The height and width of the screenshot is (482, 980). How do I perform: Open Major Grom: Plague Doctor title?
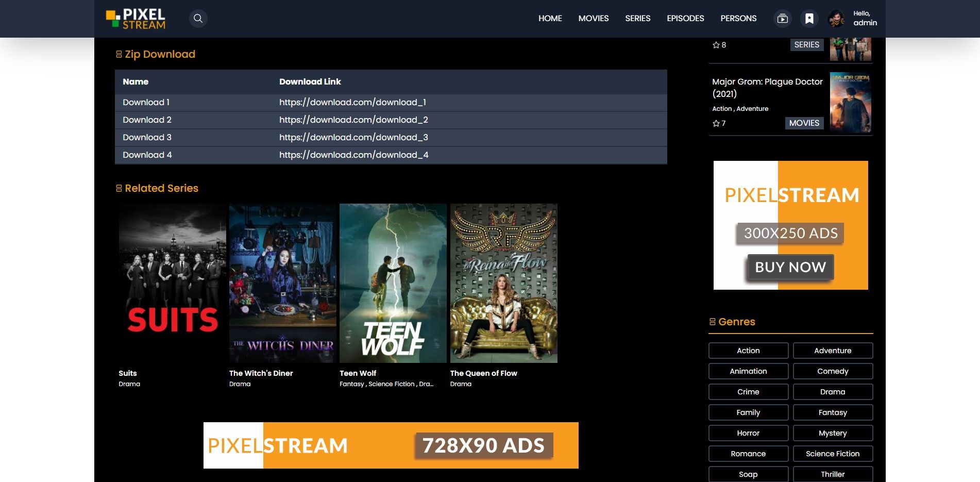point(767,88)
